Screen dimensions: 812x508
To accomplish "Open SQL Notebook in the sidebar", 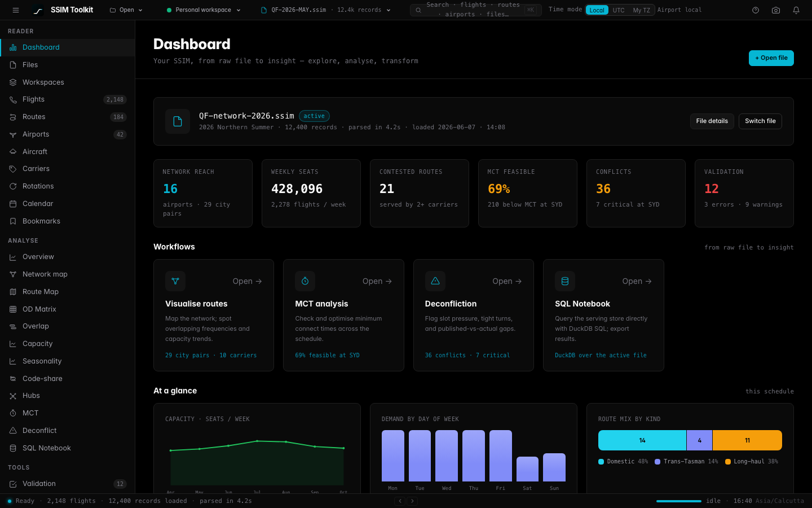I will point(68,448).
